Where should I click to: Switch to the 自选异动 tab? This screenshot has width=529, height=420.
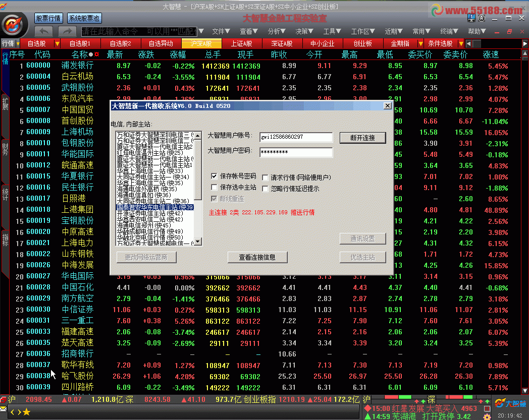[x=161, y=44]
